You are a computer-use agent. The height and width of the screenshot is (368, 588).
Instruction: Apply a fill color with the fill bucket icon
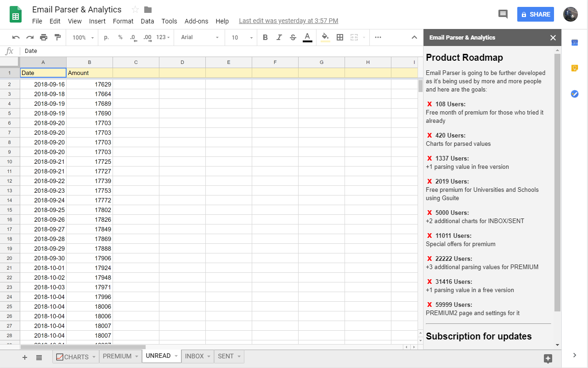click(x=325, y=37)
